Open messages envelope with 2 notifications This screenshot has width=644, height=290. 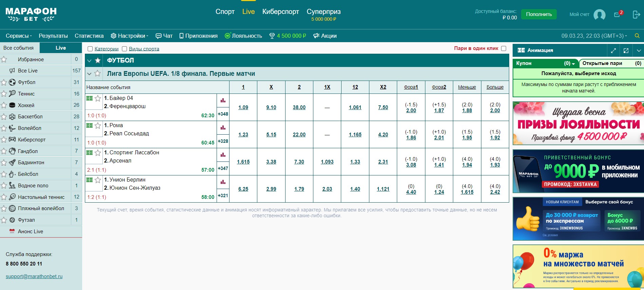[x=618, y=14]
